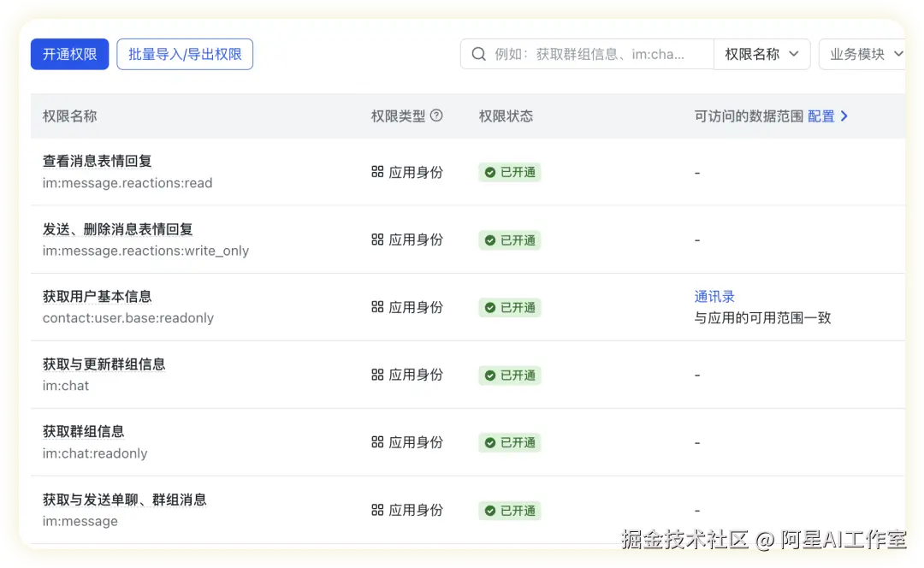Click the question mark help icon beside 权限类型

[x=436, y=115]
